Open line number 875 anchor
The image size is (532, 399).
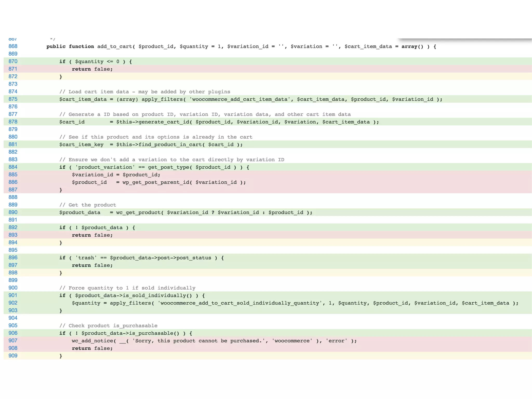coord(13,99)
